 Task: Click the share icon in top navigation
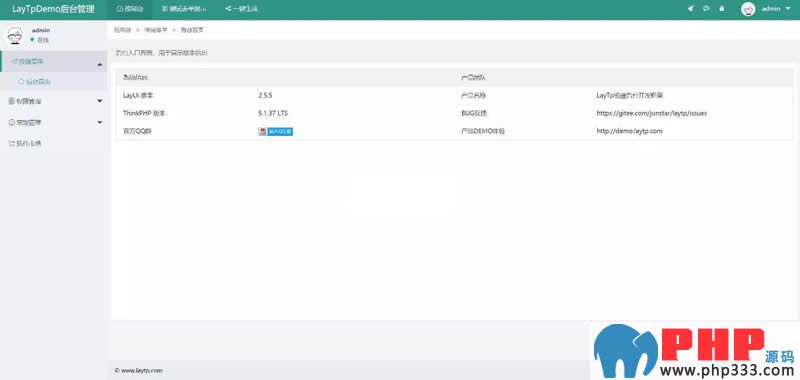228,9
